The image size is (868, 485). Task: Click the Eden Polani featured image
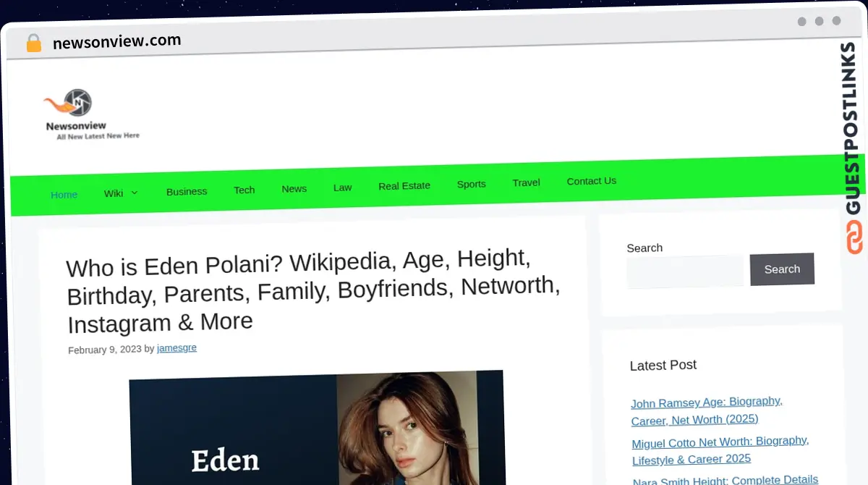coord(317,429)
